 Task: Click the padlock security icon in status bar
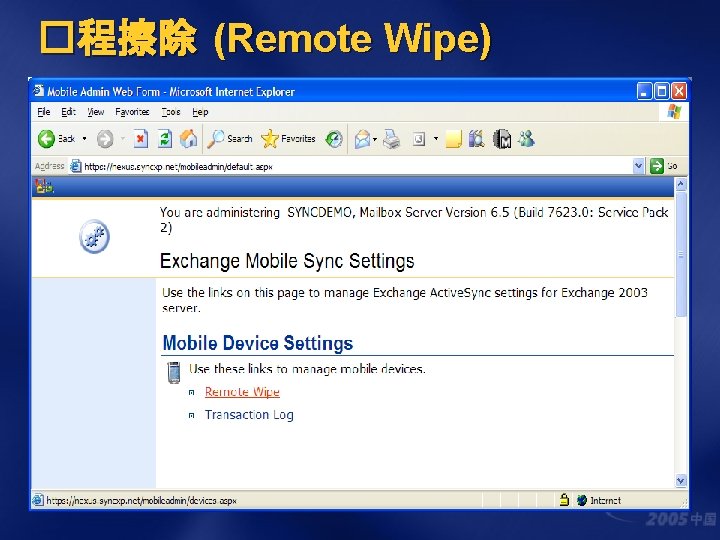564,500
